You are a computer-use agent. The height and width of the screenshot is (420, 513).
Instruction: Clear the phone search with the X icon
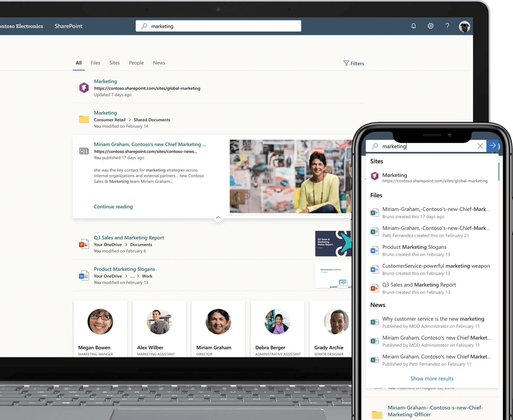480,146
